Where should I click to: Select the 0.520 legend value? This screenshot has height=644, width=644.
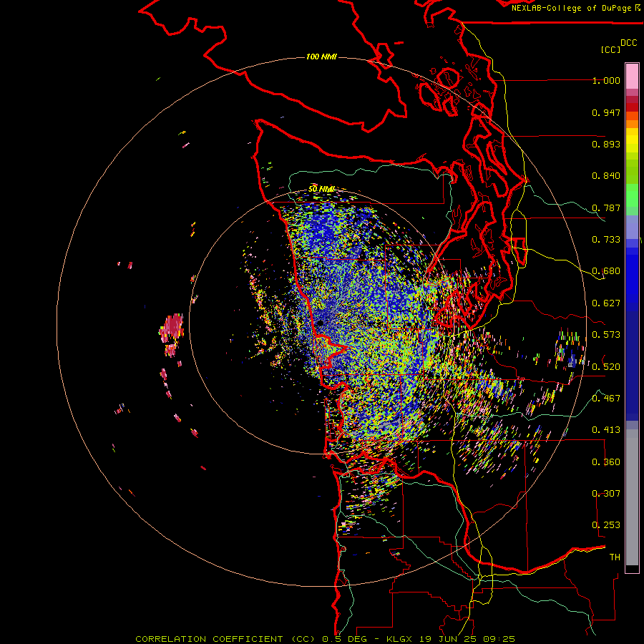(606, 367)
